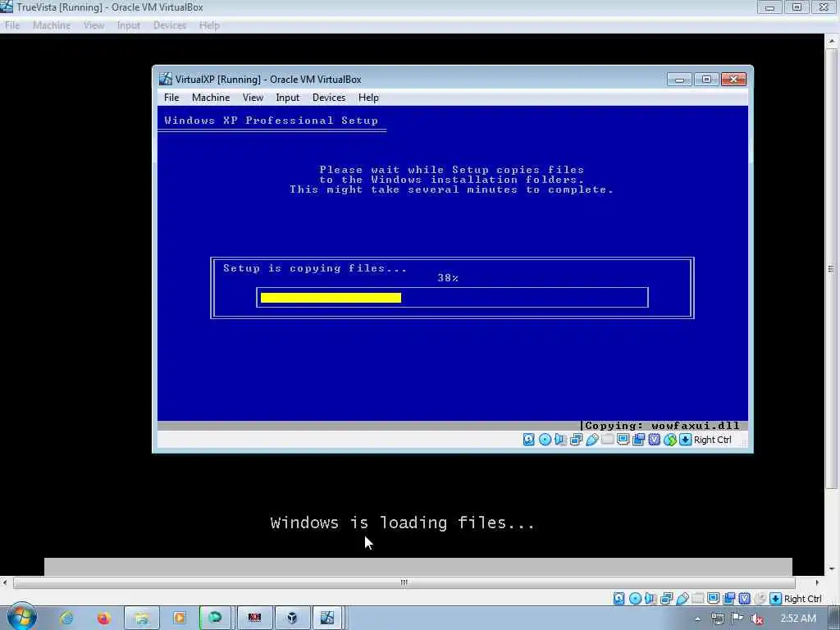Open Windows Media Player from the taskbar

(x=179, y=618)
